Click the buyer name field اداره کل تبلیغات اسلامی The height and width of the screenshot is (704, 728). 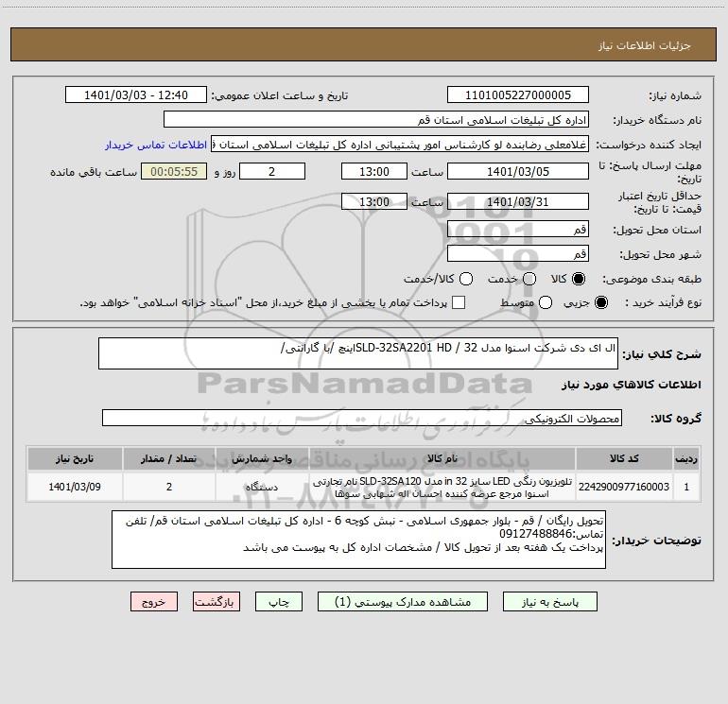pyautogui.click(x=376, y=120)
